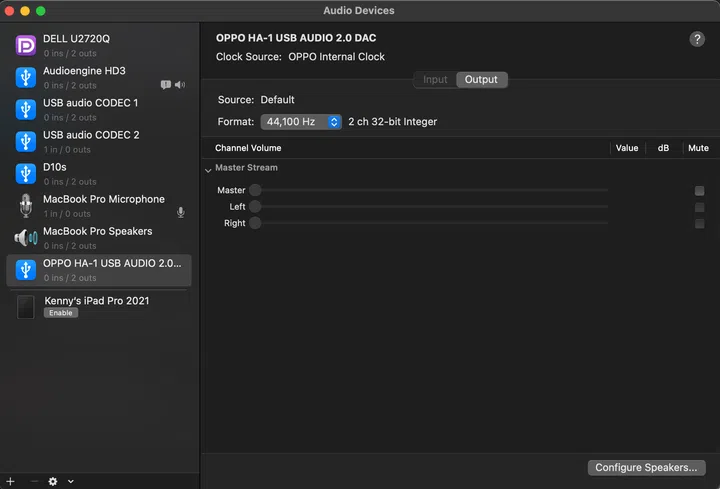Screen dimensions: 720x489
Task: Open the help question mark button
Action: [697, 39]
